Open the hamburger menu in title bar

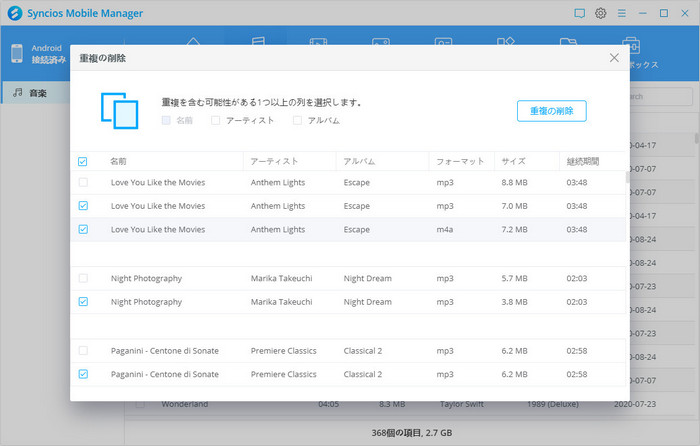[x=621, y=13]
